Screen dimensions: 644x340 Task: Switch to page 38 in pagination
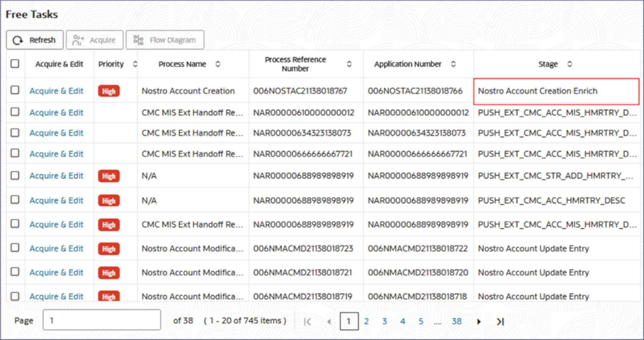click(457, 321)
